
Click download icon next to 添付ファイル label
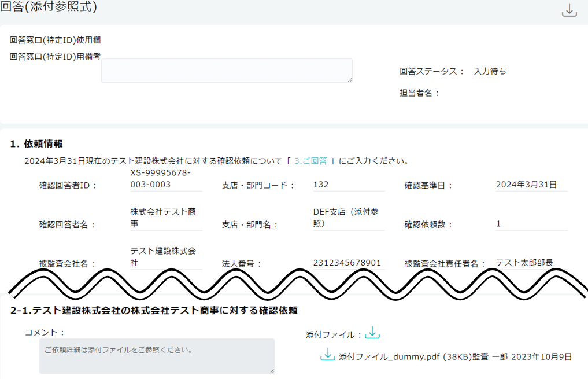[373, 333]
